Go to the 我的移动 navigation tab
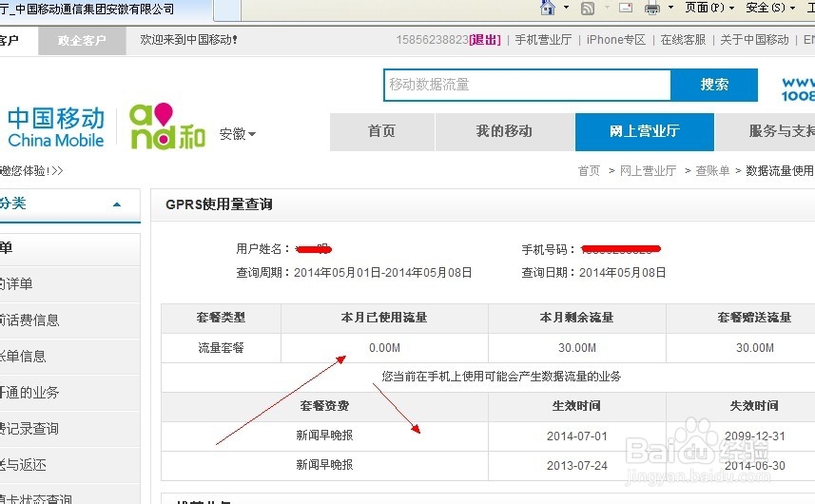 [505, 132]
